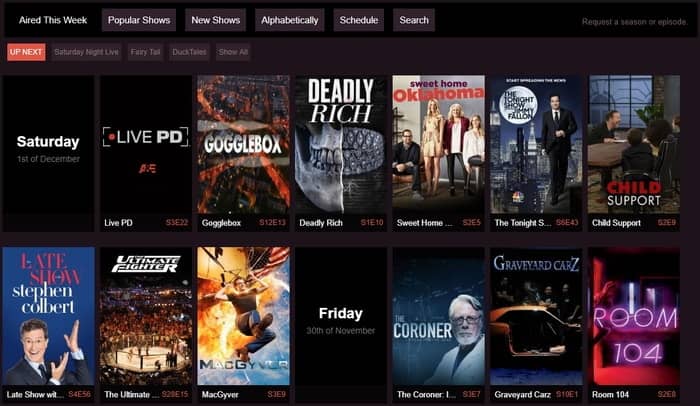The height and width of the screenshot is (406, 700).
Task: Open the Room 104 poster
Action: [634, 316]
